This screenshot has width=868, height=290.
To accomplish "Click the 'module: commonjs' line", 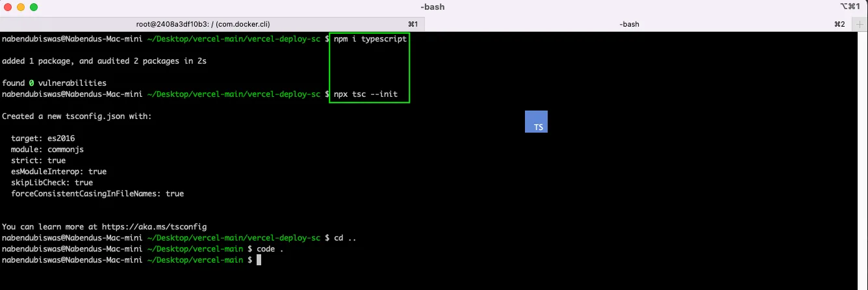I will click(x=47, y=150).
